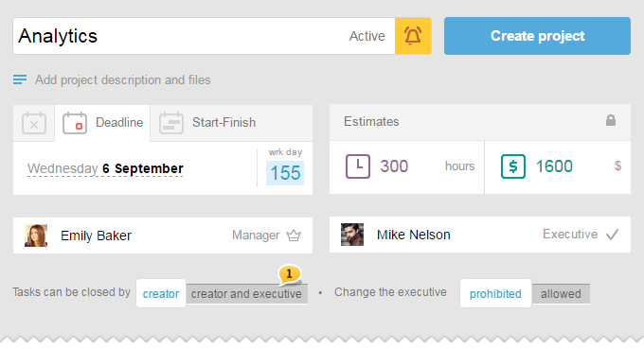644x349 pixels.
Task: Click the Manager crown icon
Action: [x=294, y=236]
